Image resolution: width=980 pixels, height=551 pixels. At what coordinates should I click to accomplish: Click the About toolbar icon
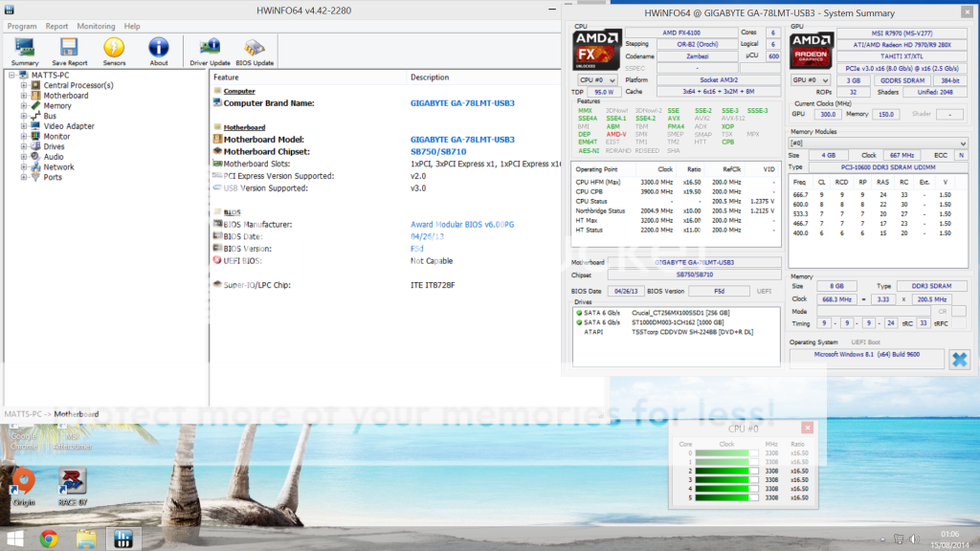click(x=159, y=52)
